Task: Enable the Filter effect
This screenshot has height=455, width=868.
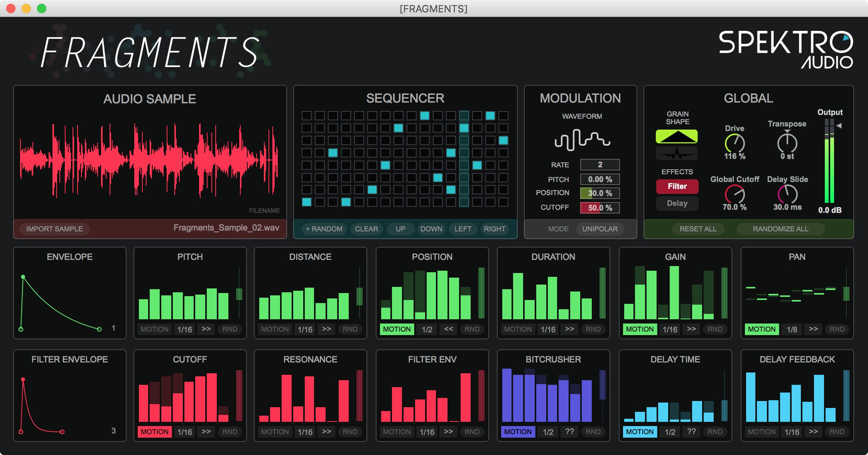Action: tap(677, 186)
